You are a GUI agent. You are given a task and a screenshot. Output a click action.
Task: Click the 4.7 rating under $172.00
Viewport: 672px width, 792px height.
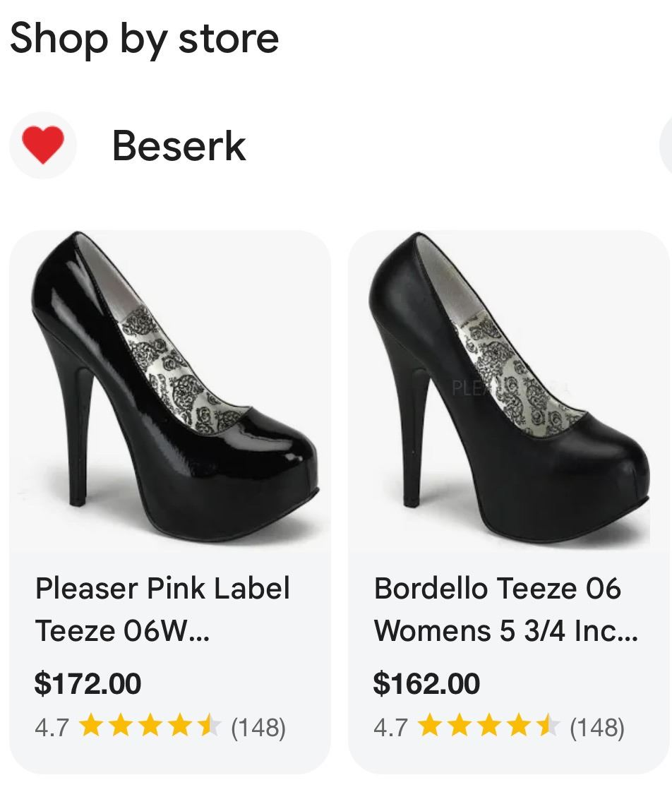(52, 727)
